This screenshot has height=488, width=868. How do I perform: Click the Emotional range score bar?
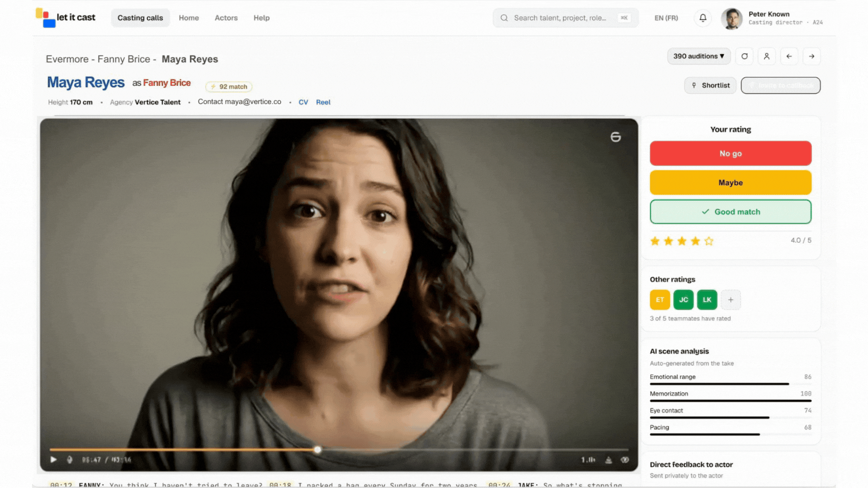click(x=731, y=384)
